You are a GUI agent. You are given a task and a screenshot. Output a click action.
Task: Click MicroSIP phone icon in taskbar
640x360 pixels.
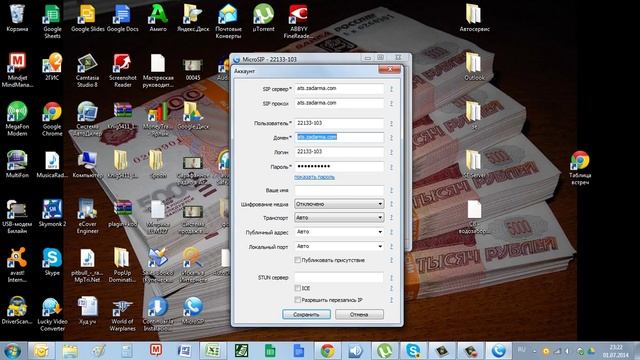pyautogui.click(x=498, y=351)
